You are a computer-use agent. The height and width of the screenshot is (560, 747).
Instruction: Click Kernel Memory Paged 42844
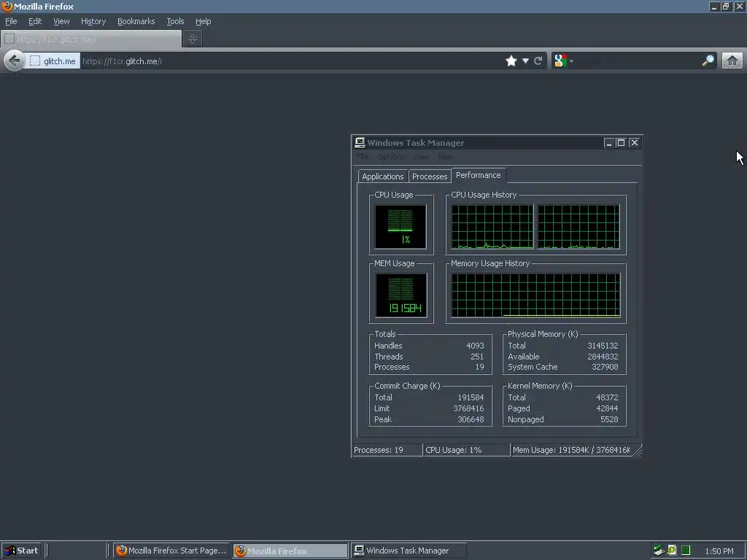607,408
